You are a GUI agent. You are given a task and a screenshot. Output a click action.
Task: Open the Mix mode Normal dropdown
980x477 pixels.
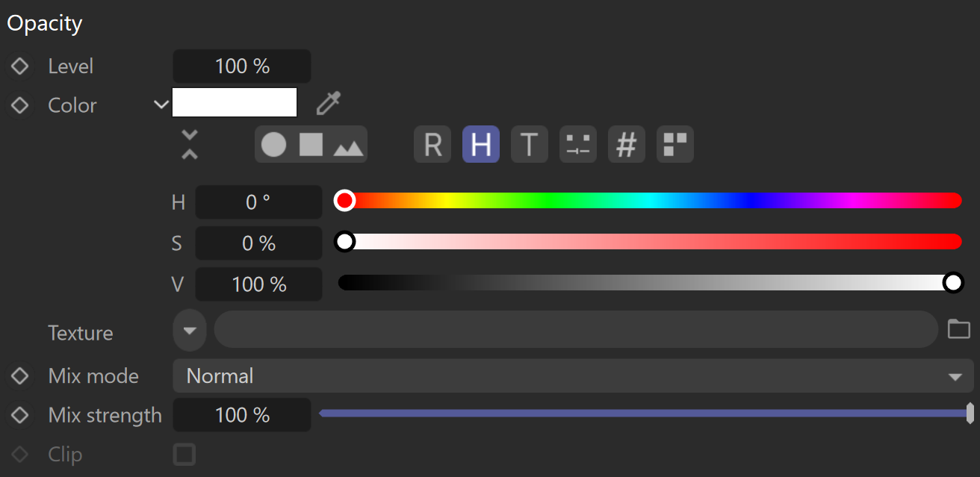[572, 376]
